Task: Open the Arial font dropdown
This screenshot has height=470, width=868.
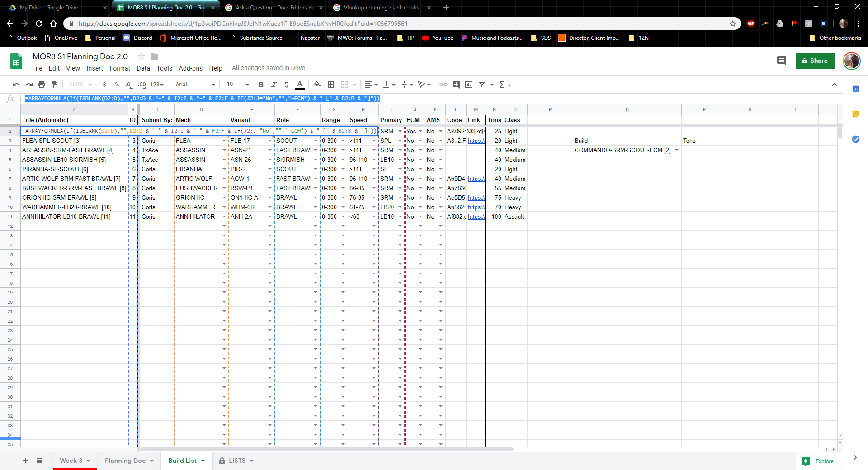Action: point(195,85)
